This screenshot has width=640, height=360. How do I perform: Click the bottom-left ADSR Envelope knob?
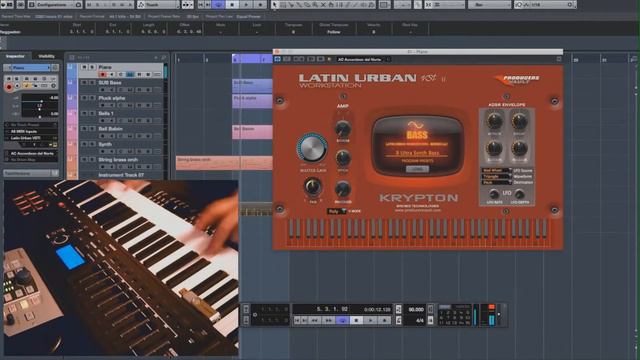click(494, 148)
